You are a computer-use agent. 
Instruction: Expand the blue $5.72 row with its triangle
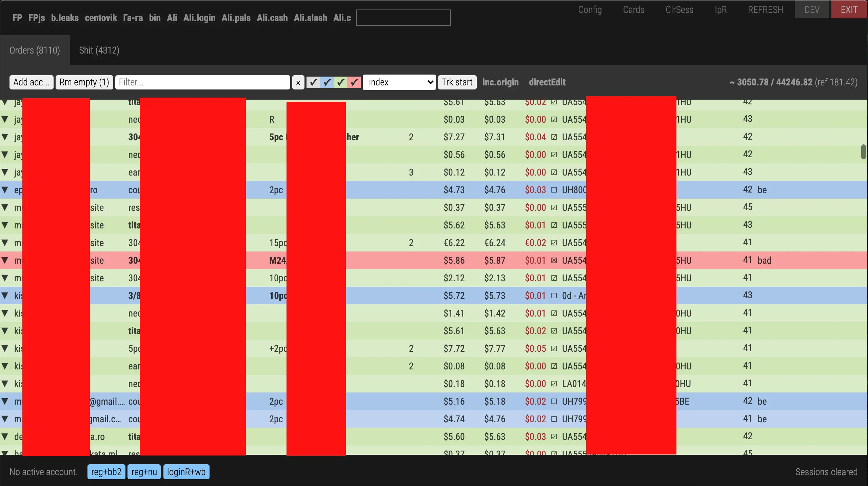pyautogui.click(x=5, y=296)
